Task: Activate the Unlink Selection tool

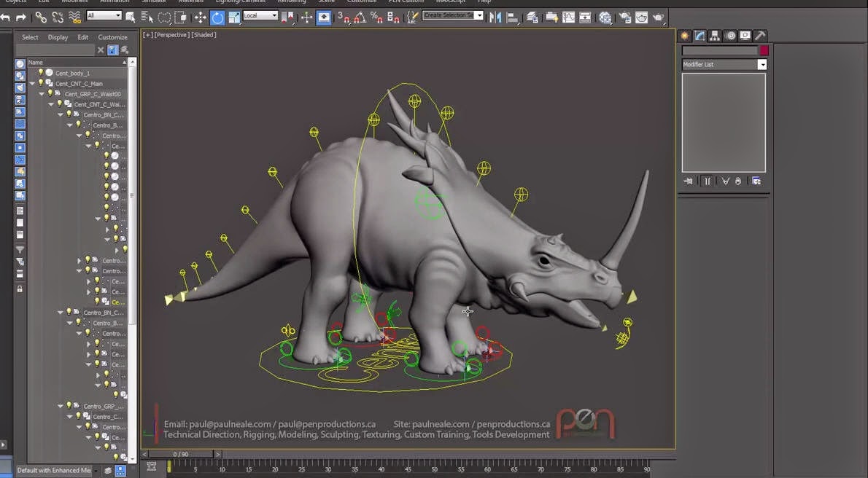Action: [x=57, y=17]
